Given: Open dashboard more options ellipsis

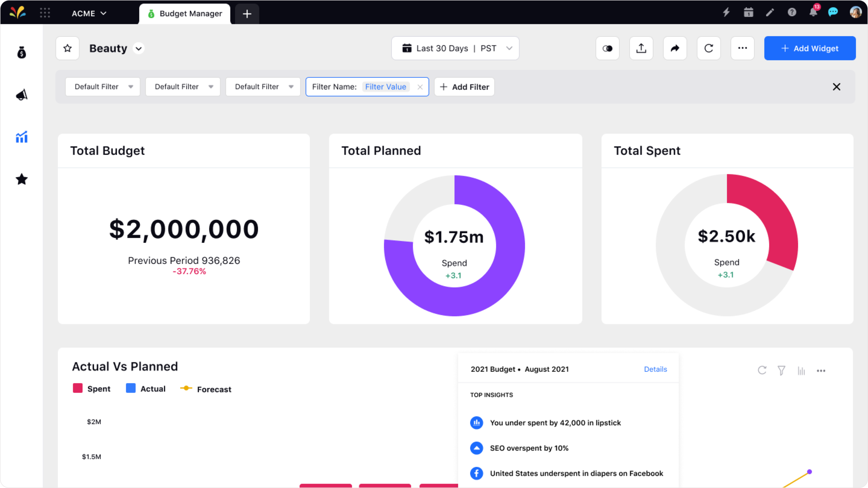Looking at the screenshot, I should point(742,48).
